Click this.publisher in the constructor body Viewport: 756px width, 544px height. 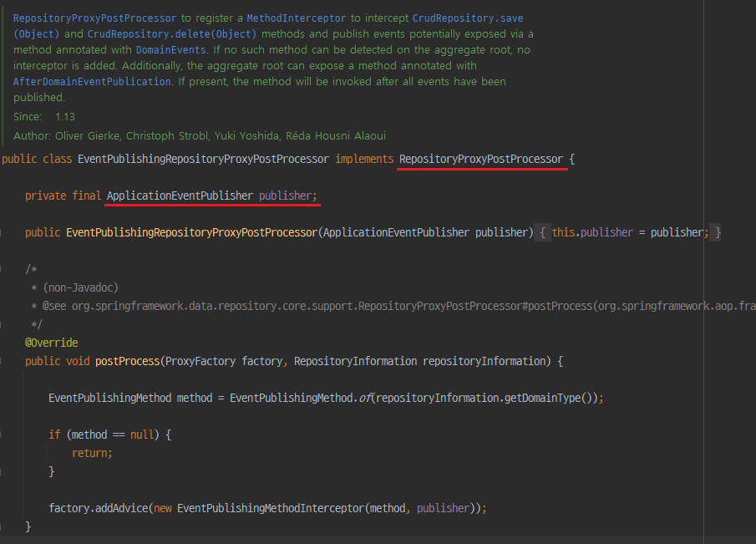click(592, 232)
